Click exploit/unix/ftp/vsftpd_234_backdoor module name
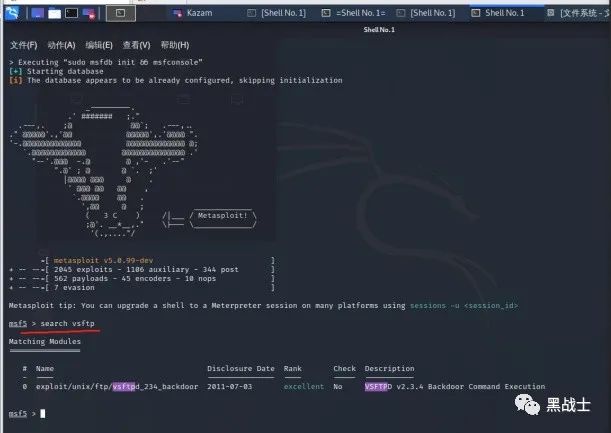Viewport: 611px width, 433px height. click(x=117, y=387)
